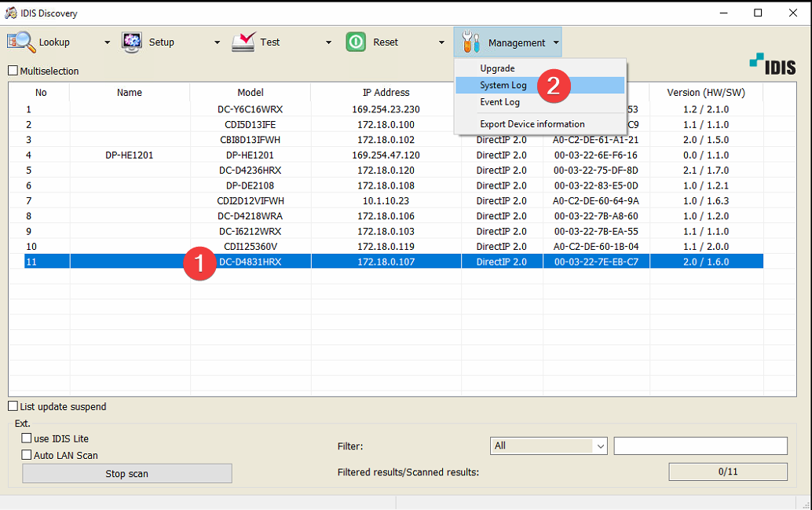Screen dimensions: 812x510
Task: Sort by the Name column header
Action: pyautogui.click(x=130, y=92)
